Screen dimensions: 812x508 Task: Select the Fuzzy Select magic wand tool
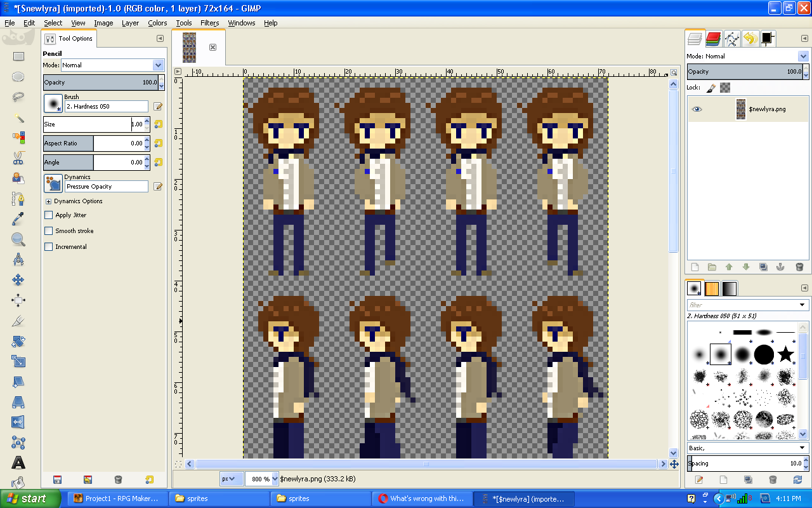18,117
